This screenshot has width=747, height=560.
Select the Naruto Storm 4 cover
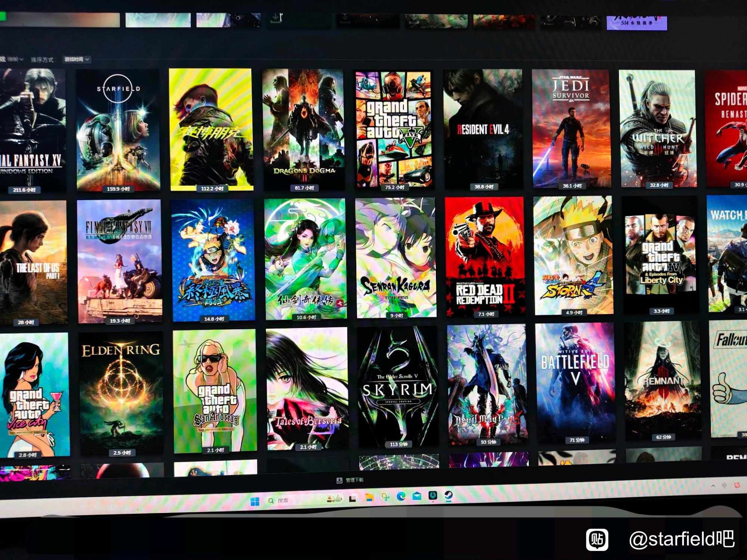(x=573, y=255)
